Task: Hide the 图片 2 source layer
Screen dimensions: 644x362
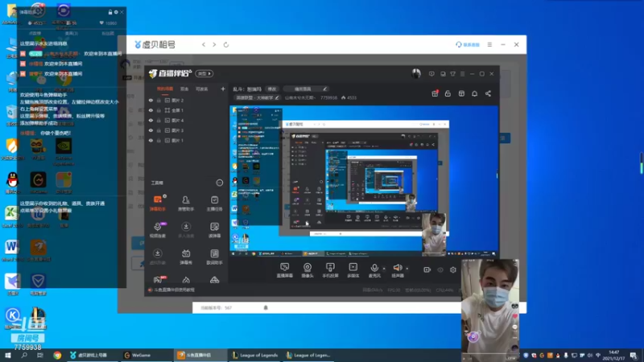Action: pyautogui.click(x=151, y=100)
